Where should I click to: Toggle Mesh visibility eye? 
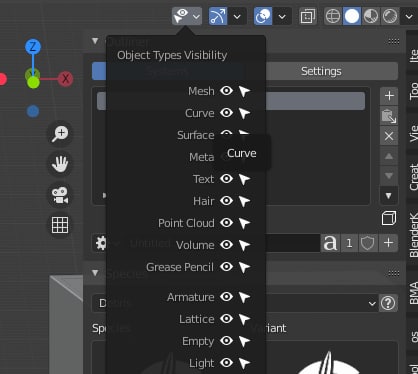point(226,91)
